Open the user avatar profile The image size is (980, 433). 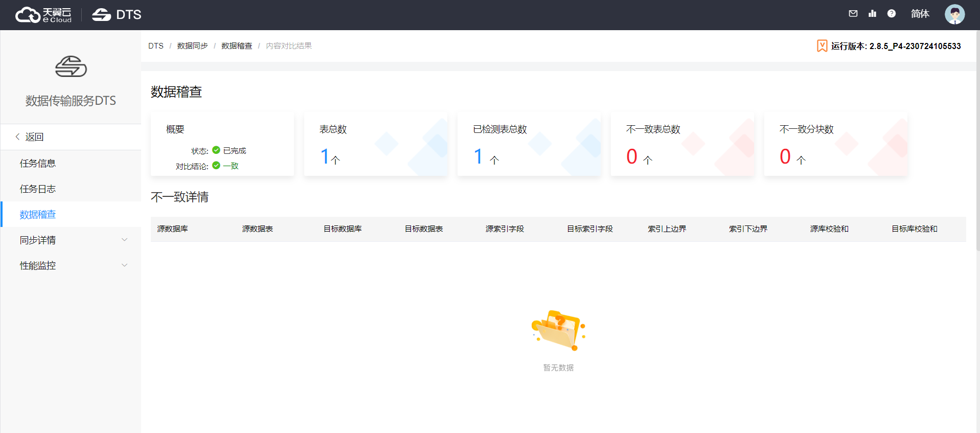click(x=954, y=14)
